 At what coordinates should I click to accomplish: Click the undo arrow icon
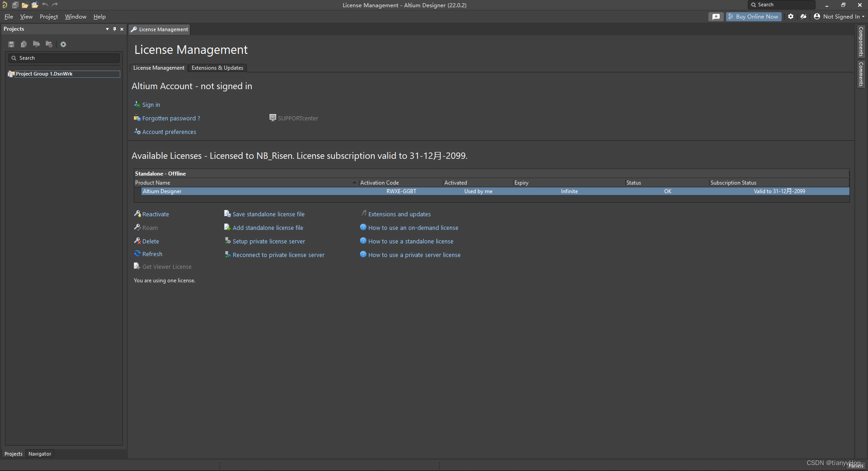45,5
